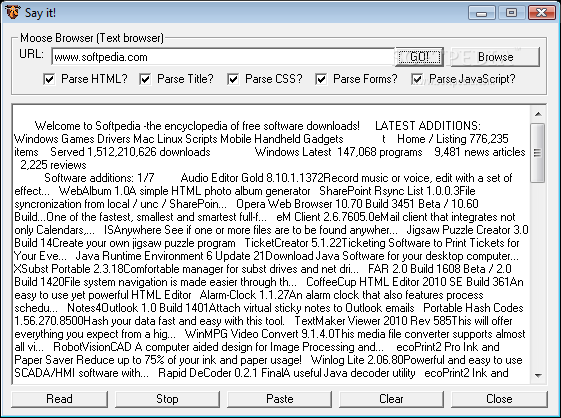Click the Clear button
The image size is (561, 418).
[391, 399]
